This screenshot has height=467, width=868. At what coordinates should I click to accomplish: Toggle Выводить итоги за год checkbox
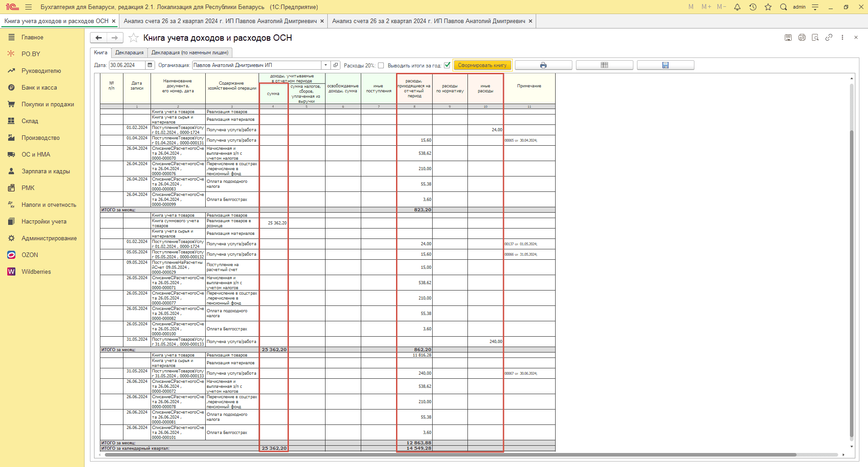pyautogui.click(x=447, y=65)
